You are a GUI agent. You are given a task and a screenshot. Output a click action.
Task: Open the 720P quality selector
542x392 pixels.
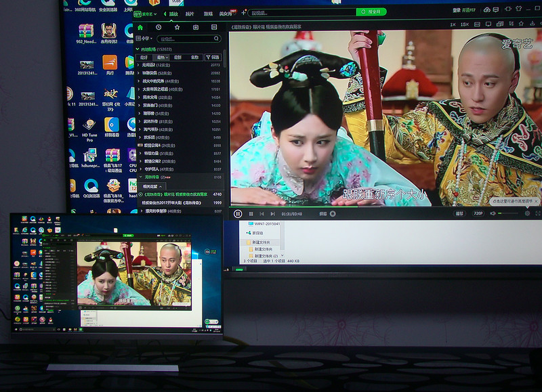478,213
